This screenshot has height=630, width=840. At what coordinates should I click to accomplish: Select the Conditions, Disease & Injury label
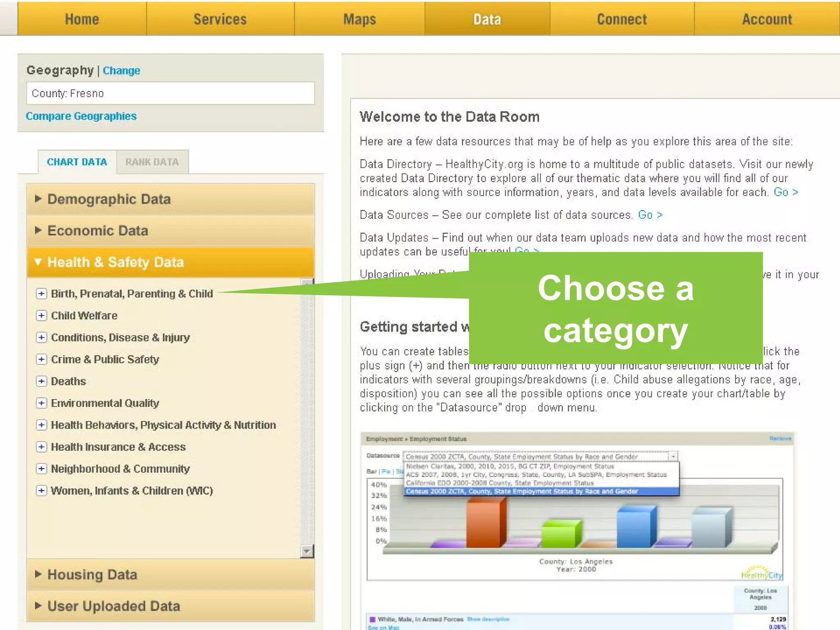[120, 337]
